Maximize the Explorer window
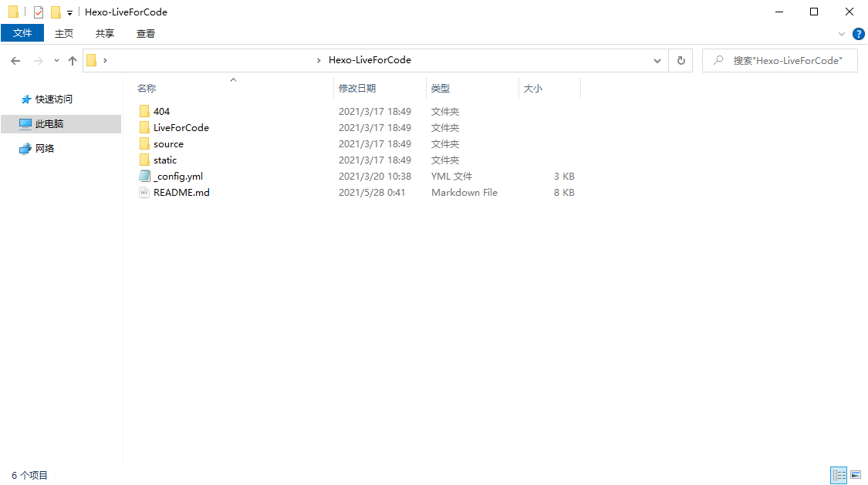This screenshot has width=868, height=485. [814, 12]
